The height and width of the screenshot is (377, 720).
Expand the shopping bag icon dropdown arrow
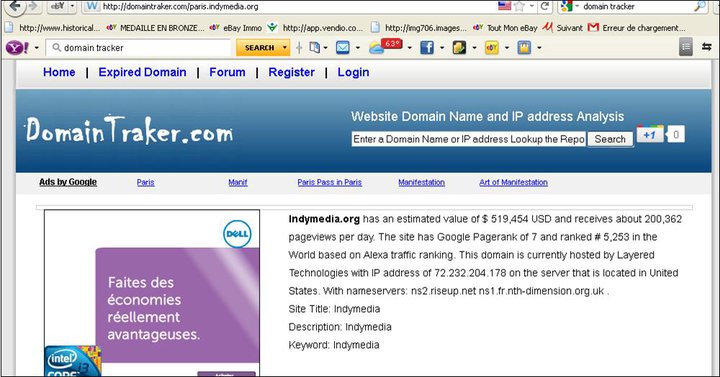539,47
